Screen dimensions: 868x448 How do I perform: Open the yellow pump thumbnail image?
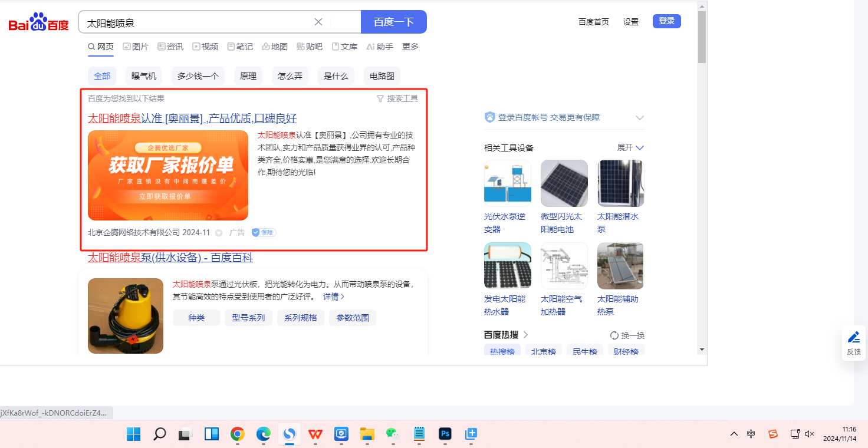[x=126, y=316]
